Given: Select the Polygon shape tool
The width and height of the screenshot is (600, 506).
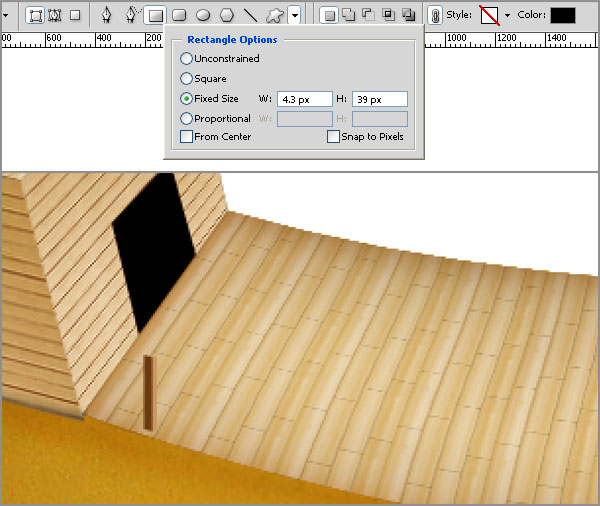Looking at the screenshot, I should (x=227, y=15).
